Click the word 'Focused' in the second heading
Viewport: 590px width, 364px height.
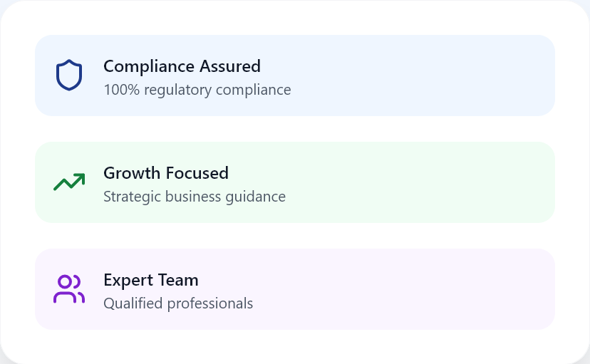[197, 173]
